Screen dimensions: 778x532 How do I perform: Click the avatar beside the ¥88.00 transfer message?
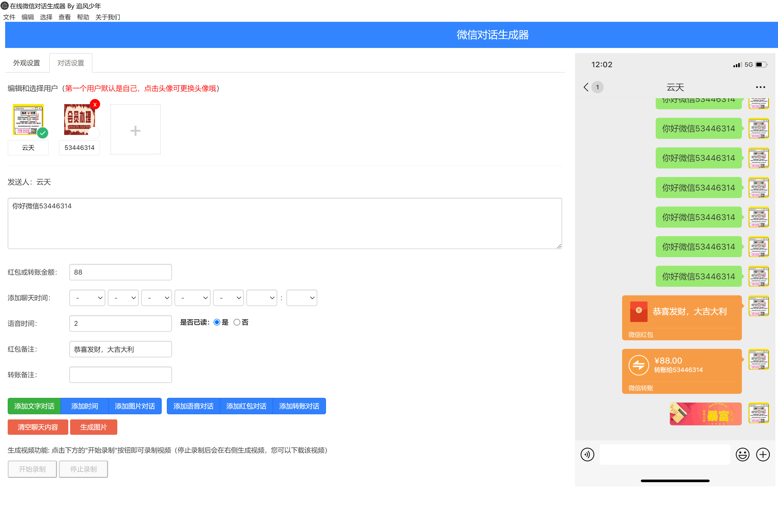tap(758, 359)
